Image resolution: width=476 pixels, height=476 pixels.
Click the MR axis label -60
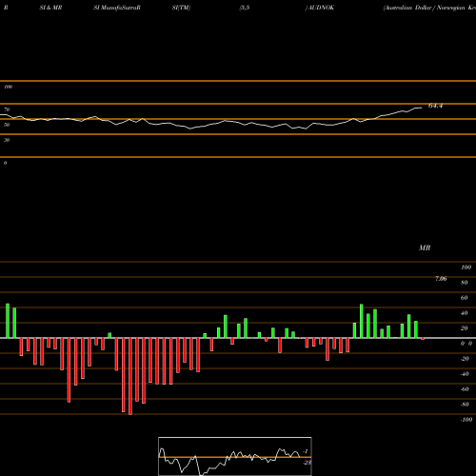[x=465, y=389]
